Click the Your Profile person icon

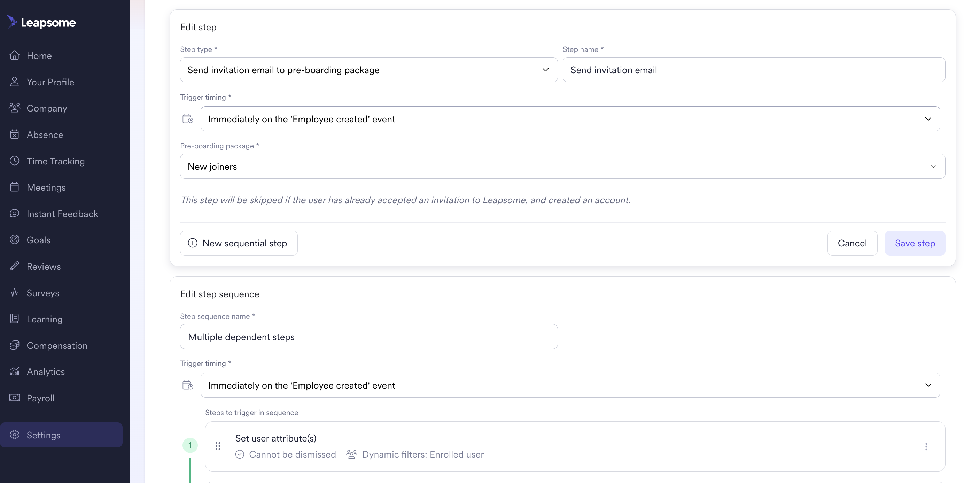15,82
